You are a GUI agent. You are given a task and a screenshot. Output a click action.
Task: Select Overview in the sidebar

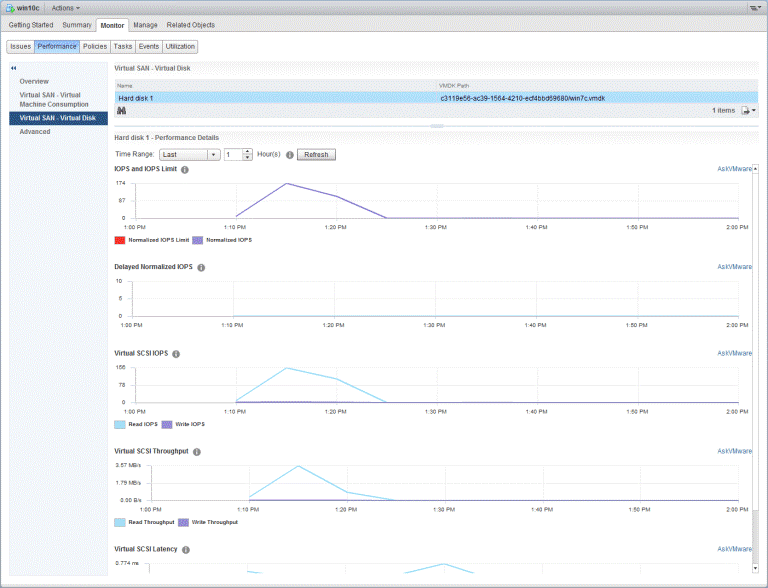(34, 81)
